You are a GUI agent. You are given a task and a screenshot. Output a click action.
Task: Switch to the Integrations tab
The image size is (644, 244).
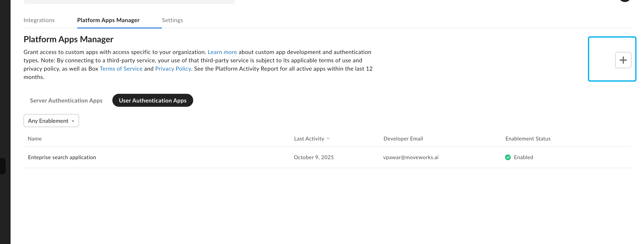click(39, 20)
